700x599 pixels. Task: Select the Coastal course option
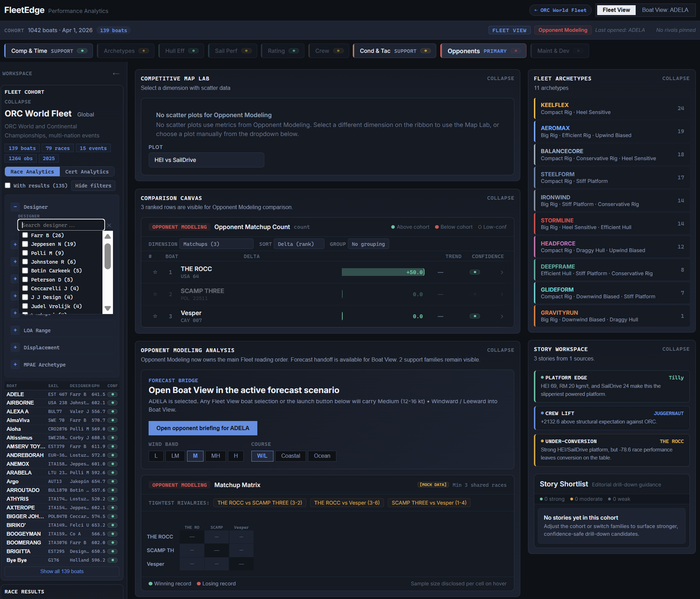coord(291,456)
